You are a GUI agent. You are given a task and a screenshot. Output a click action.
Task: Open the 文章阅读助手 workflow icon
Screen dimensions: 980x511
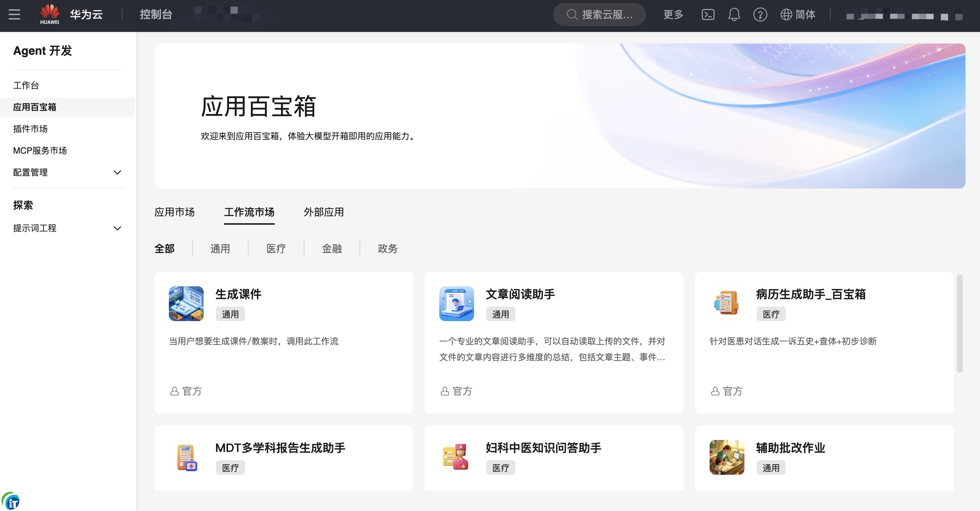coord(456,304)
